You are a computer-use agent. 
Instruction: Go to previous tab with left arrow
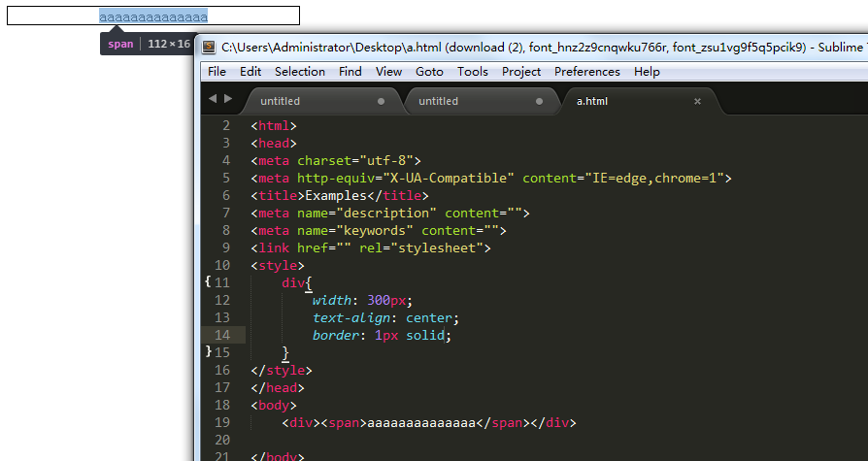(213, 99)
